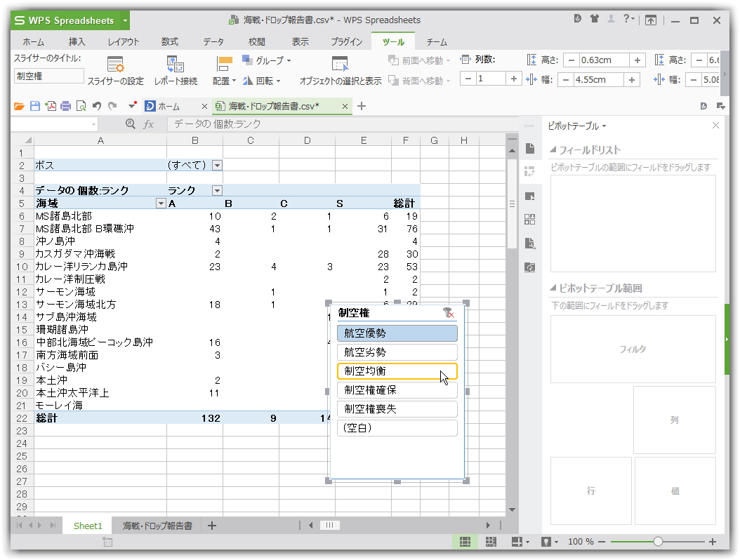
Task: Open Print Preview icon
Action: click(x=81, y=106)
